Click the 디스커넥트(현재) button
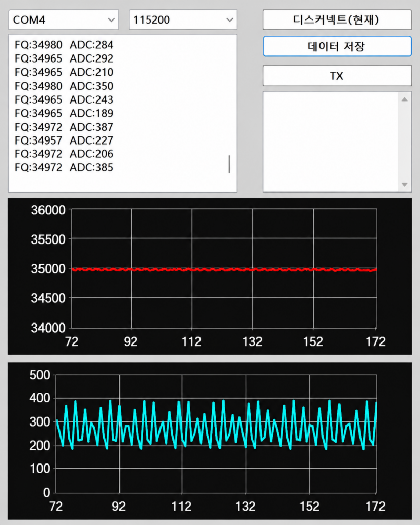This screenshot has width=420, height=525. 337,20
